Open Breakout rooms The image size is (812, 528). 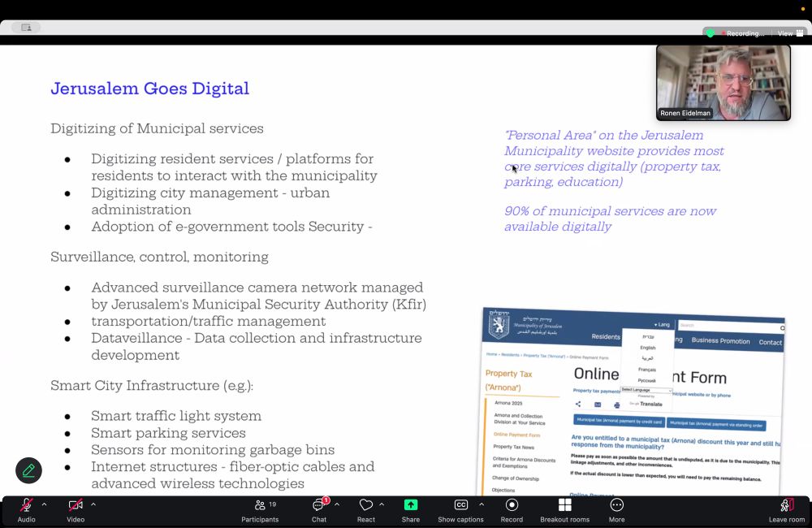564,511
